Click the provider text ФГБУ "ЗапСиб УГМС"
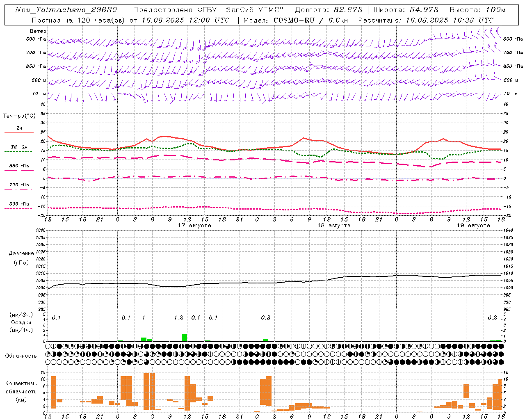Viewport: 525px width, 420px height. pos(240,10)
